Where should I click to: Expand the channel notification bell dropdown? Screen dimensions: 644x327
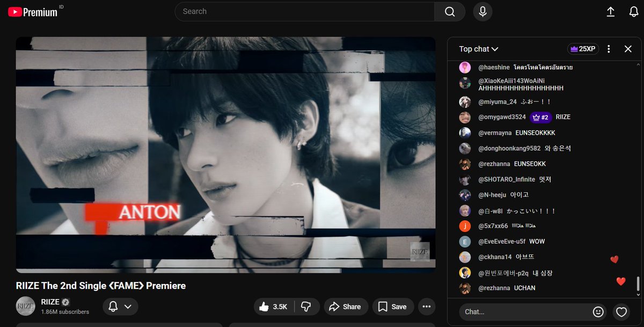click(x=120, y=307)
